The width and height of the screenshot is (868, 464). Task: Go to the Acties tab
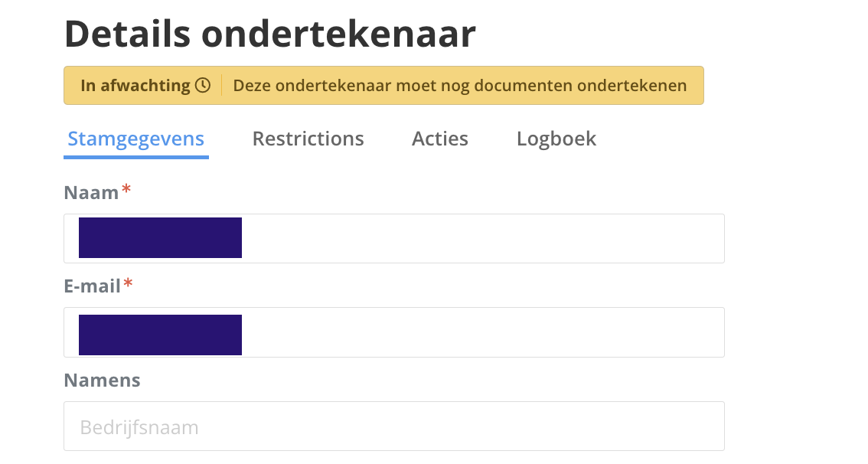[440, 139]
